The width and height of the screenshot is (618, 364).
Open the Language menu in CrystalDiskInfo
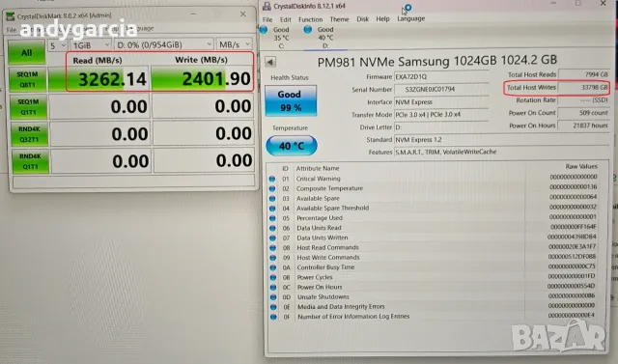410,18
